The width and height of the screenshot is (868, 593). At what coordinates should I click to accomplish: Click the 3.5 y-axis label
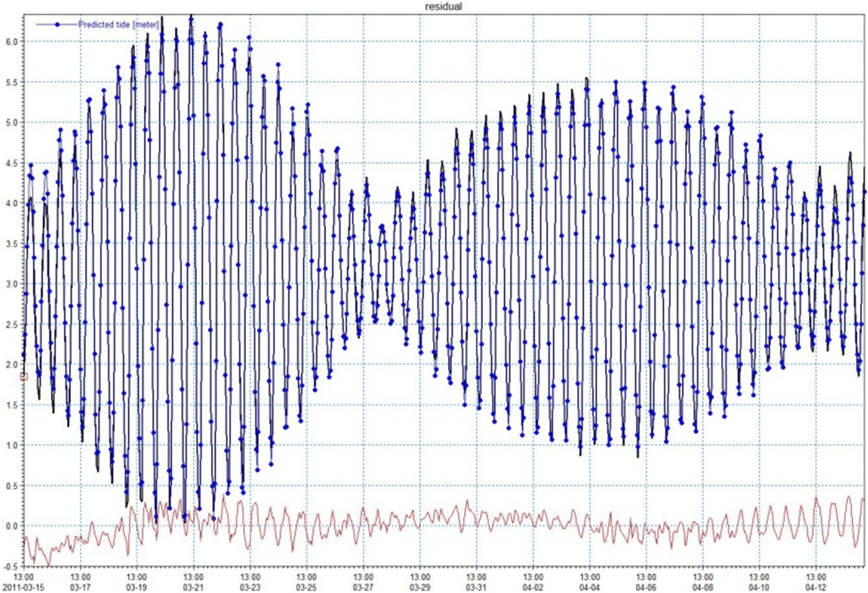[12, 244]
